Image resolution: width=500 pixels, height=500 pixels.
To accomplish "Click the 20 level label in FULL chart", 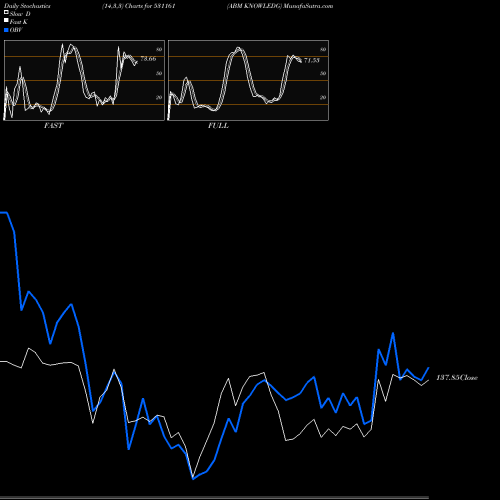I will click(323, 97).
